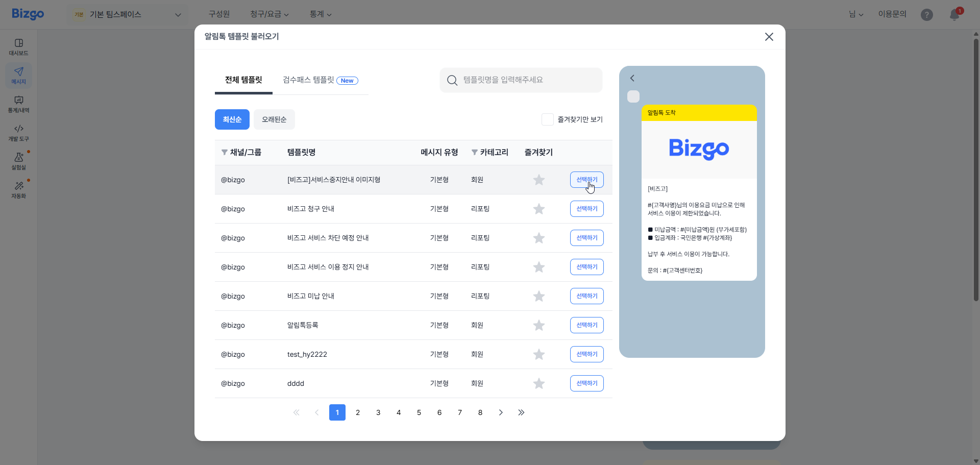This screenshot has height=465, width=980.
Task: Open the help question mark icon
Action: [x=926, y=14]
